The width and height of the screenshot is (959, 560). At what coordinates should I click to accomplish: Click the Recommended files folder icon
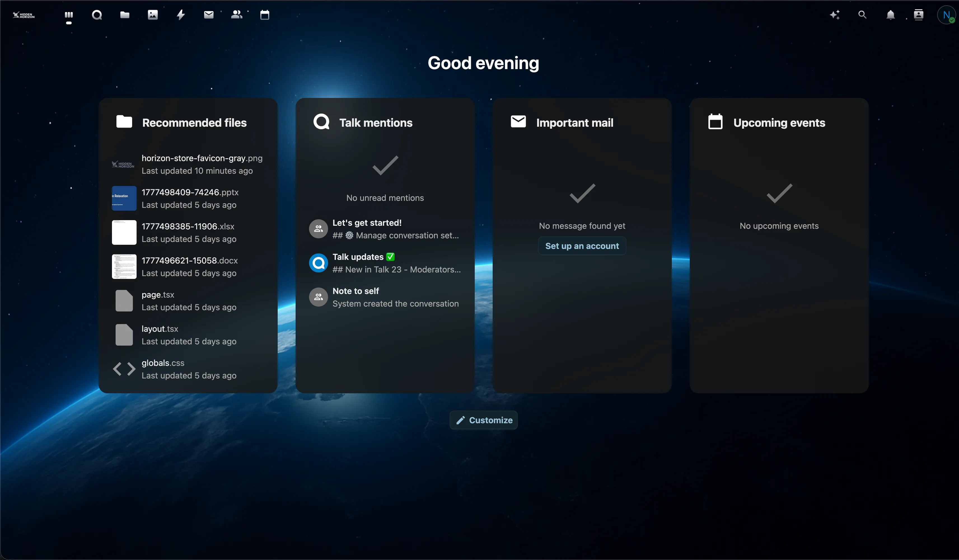[x=124, y=122]
